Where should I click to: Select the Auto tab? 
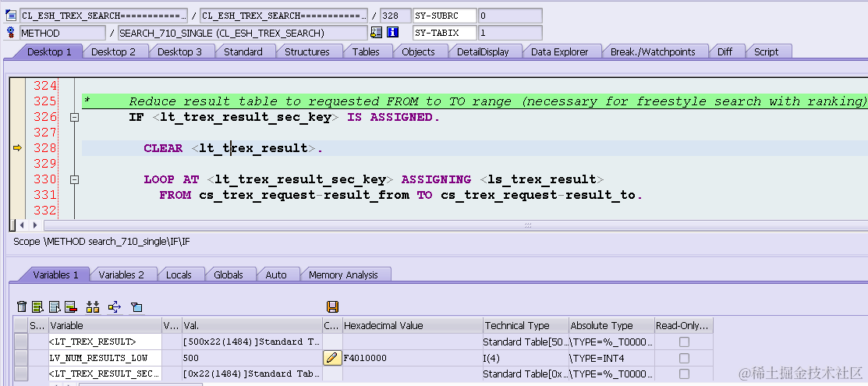275,274
